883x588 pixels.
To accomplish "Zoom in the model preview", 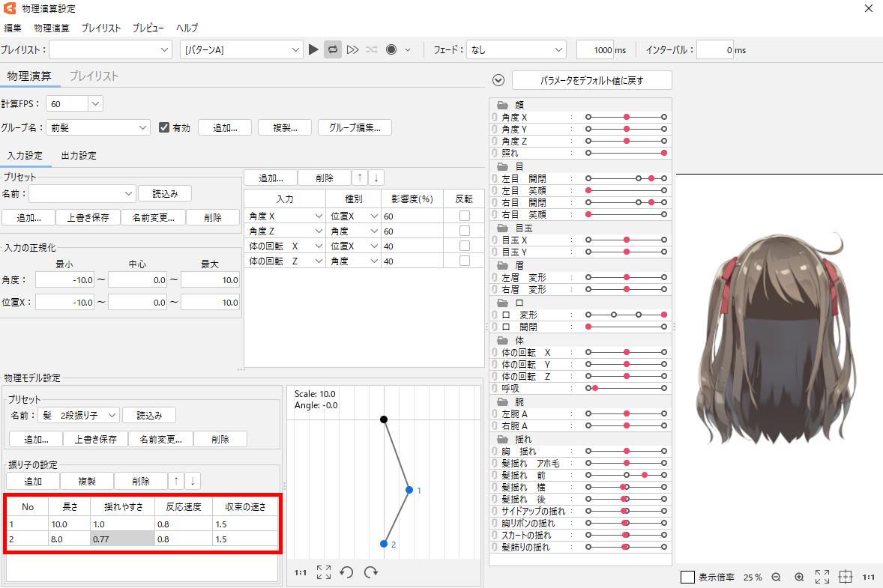I will (799, 578).
